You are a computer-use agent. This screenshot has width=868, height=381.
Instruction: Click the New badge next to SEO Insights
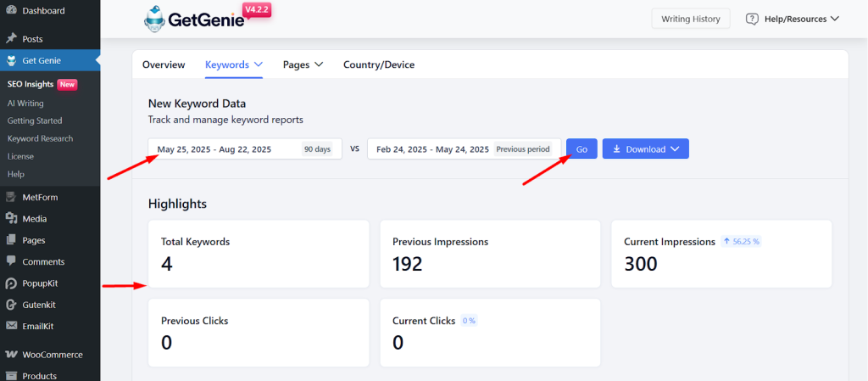click(x=67, y=85)
